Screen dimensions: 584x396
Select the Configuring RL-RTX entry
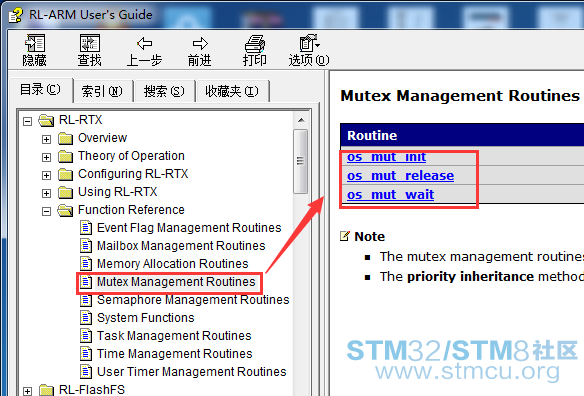[x=133, y=174]
